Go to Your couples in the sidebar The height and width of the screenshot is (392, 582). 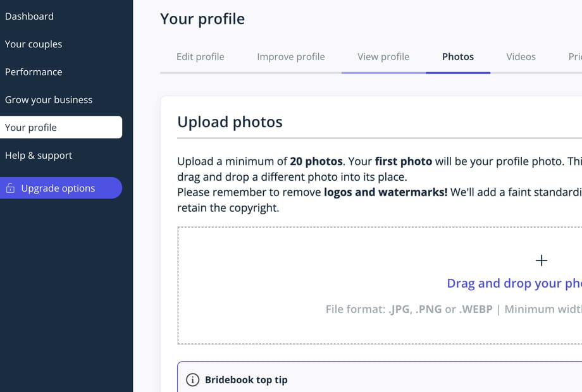coord(34,44)
